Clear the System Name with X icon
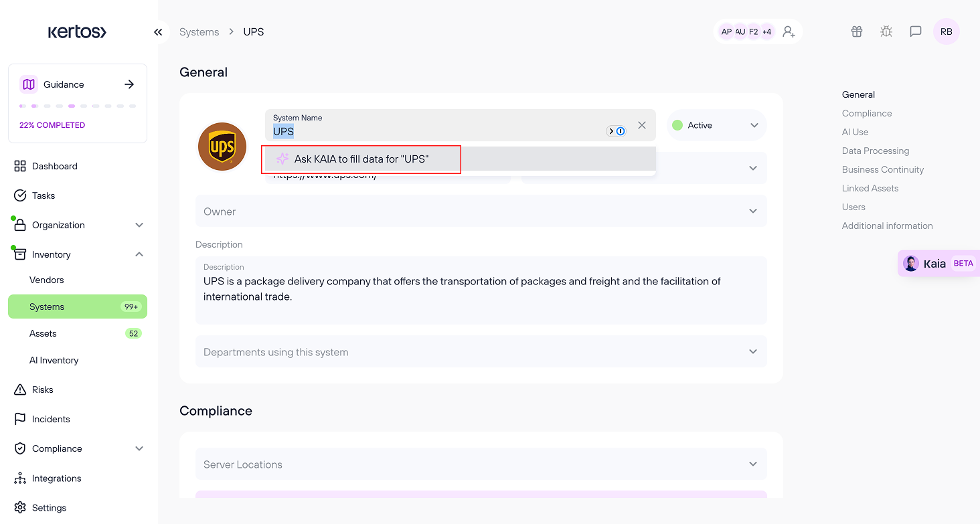This screenshot has height=524, width=980. coord(642,125)
